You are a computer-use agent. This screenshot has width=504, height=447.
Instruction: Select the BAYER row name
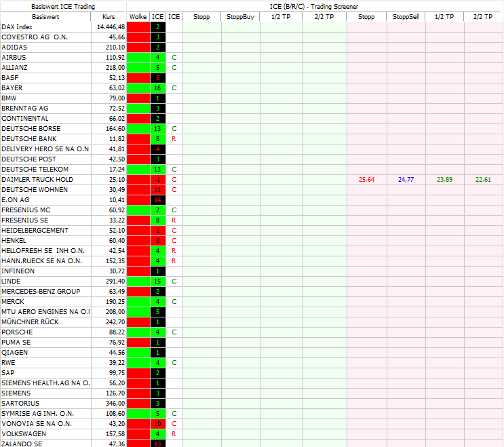[x=12, y=88]
